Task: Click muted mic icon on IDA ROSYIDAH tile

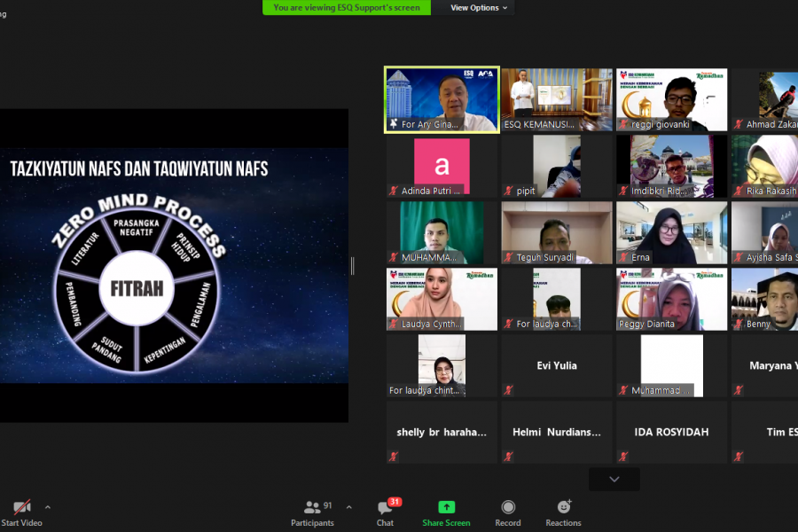Action: pyautogui.click(x=624, y=457)
